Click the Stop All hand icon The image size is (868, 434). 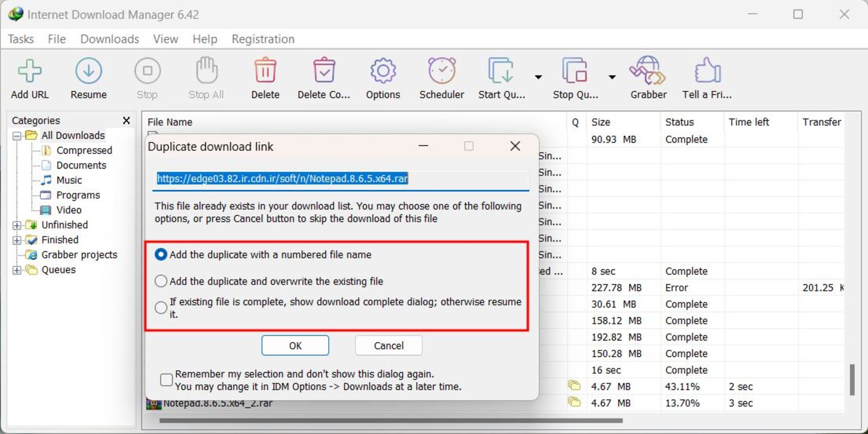tap(207, 70)
